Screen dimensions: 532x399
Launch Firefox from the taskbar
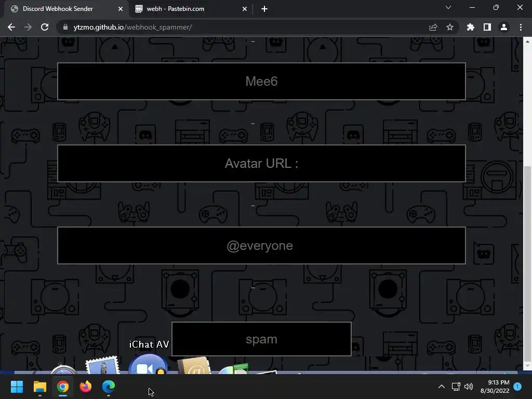coord(86,387)
